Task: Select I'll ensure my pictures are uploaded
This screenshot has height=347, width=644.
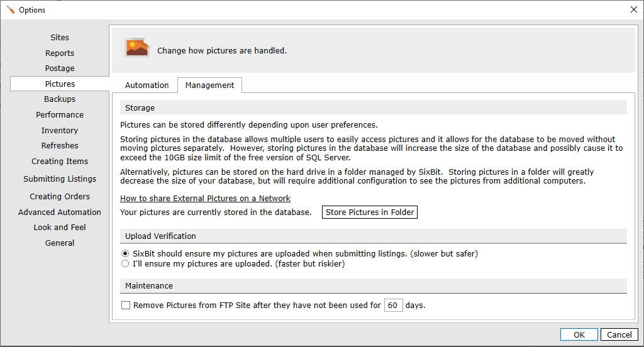Action: point(125,263)
